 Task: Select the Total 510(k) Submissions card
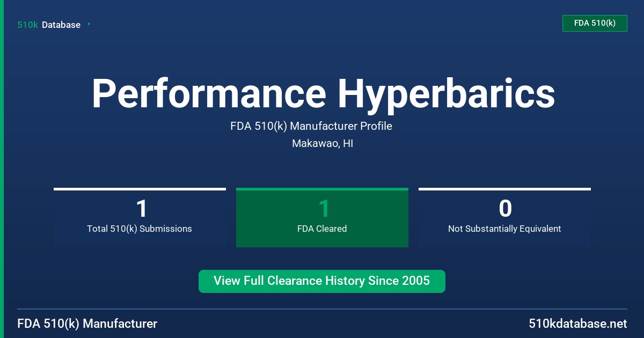[x=140, y=217]
